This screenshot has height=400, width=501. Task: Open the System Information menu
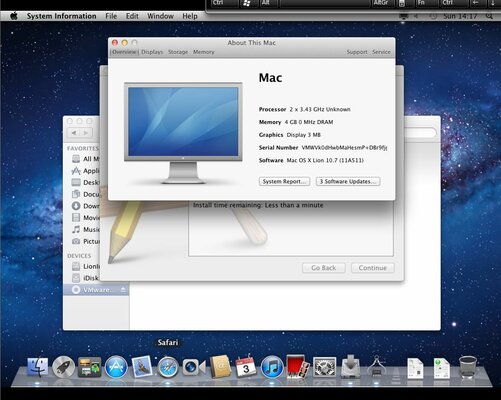(x=61, y=16)
